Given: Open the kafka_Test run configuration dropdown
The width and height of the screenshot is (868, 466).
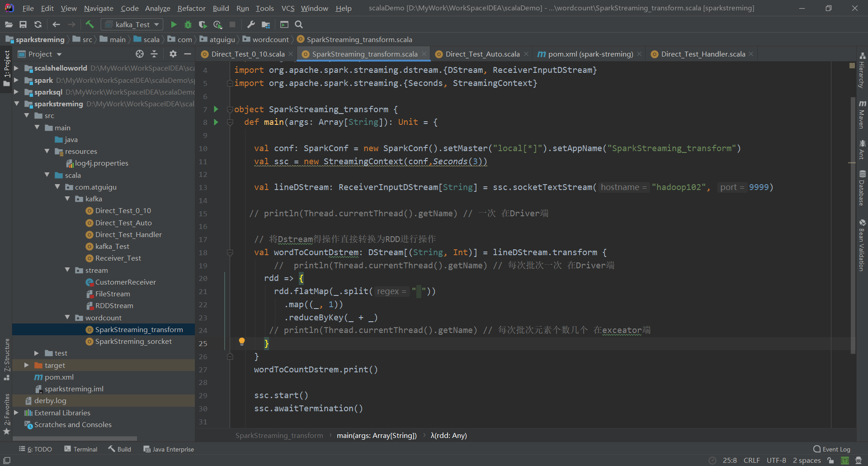Looking at the screenshot, I should pos(132,24).
